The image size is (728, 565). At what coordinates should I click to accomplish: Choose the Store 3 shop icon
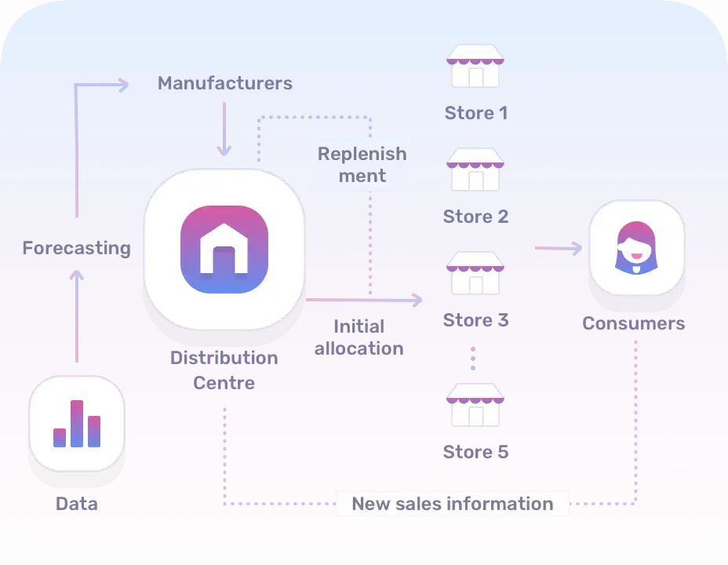[475, 273]
